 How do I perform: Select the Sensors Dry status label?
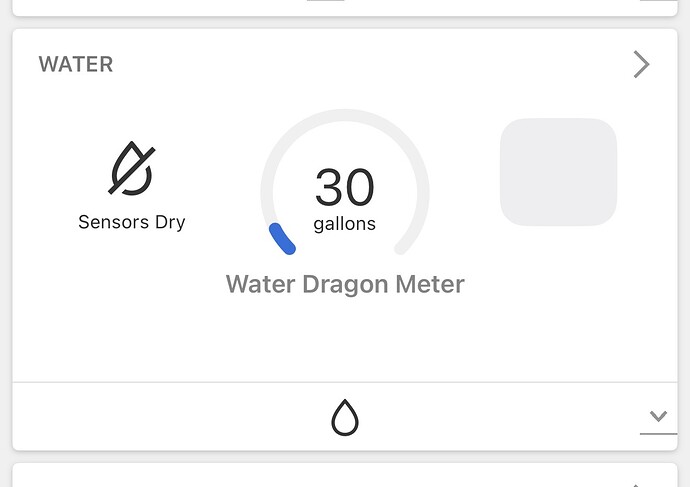pos(132,222)
